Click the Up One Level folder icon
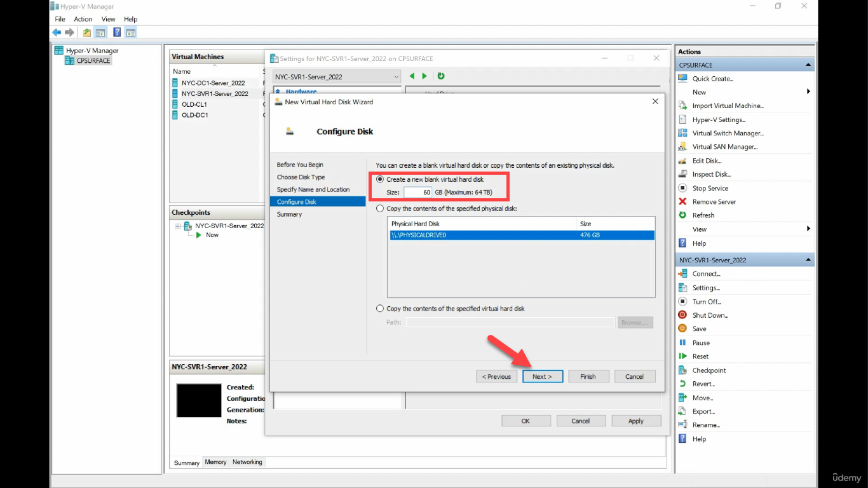 pos(87,32)
